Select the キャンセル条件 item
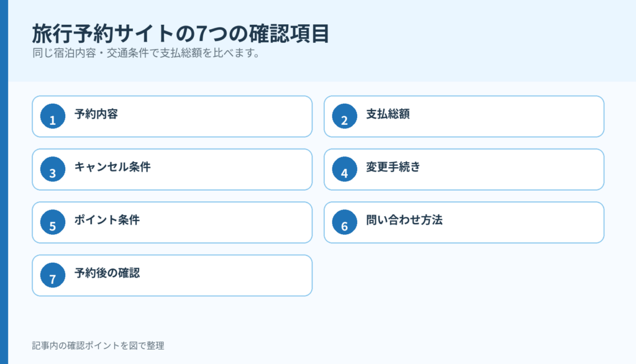Image resolution: width=636 pixels, height=364 pixels. (x=172, y=170)
